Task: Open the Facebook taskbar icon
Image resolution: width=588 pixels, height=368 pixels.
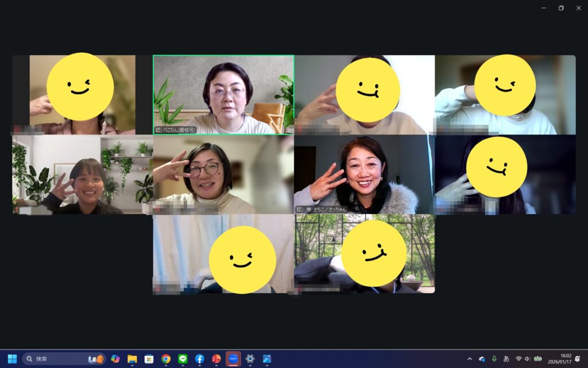Action: pyautogui.click(x=199, y=359)
